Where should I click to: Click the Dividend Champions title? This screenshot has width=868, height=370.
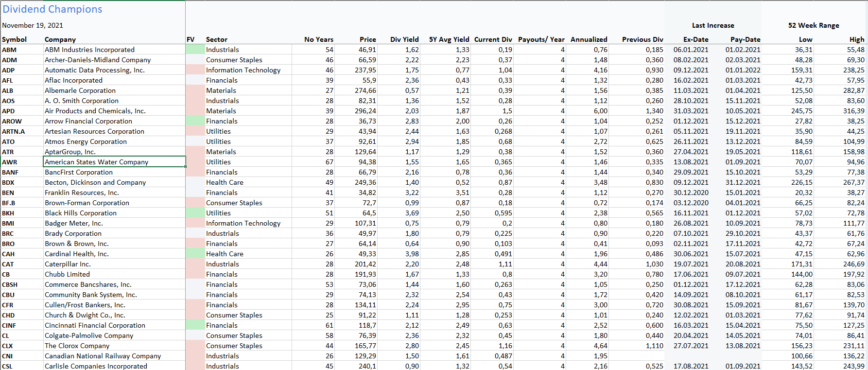[52, 9]
